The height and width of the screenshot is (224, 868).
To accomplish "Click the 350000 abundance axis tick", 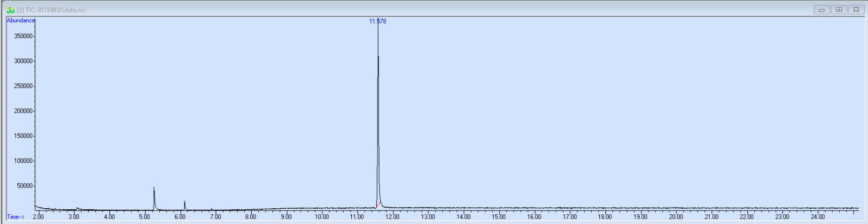I will 23,36.
